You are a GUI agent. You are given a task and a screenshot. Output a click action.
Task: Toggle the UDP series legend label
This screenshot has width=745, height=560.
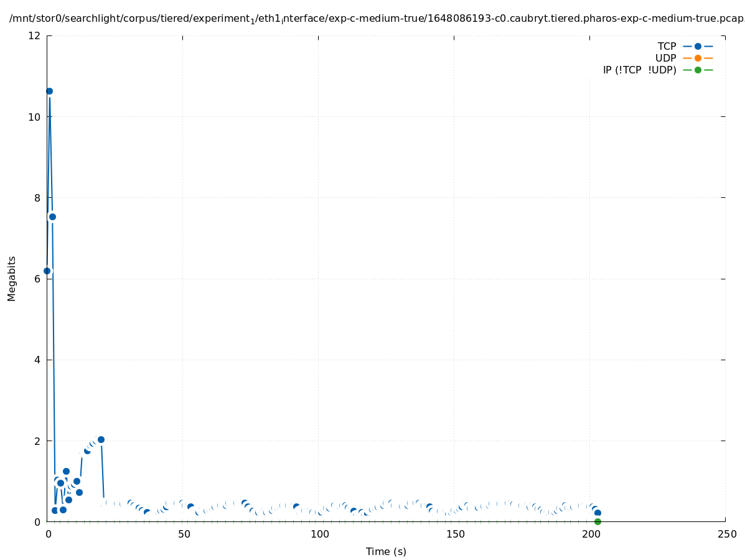[665, 58]
